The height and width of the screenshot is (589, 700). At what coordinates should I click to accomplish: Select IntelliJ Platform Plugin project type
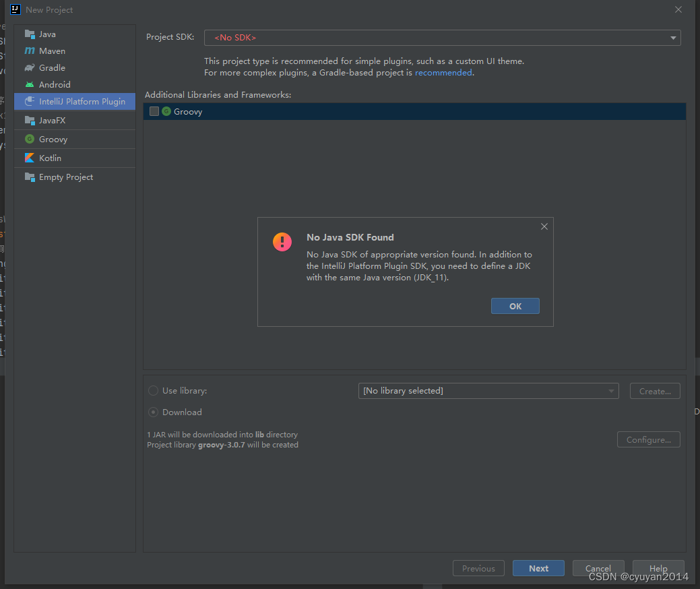[x=75, y=101]
